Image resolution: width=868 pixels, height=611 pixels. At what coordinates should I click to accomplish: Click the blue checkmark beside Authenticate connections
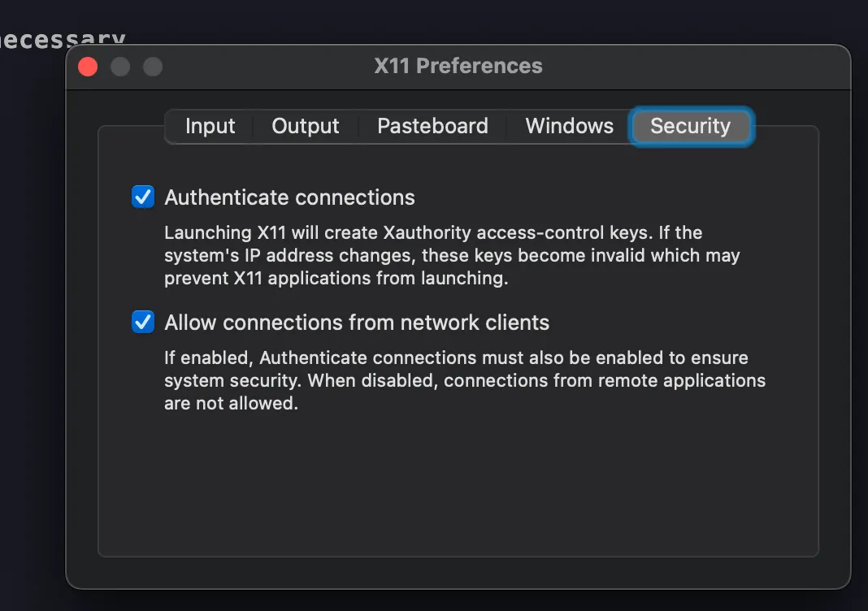pyautogui.click(x=142, y=197)
